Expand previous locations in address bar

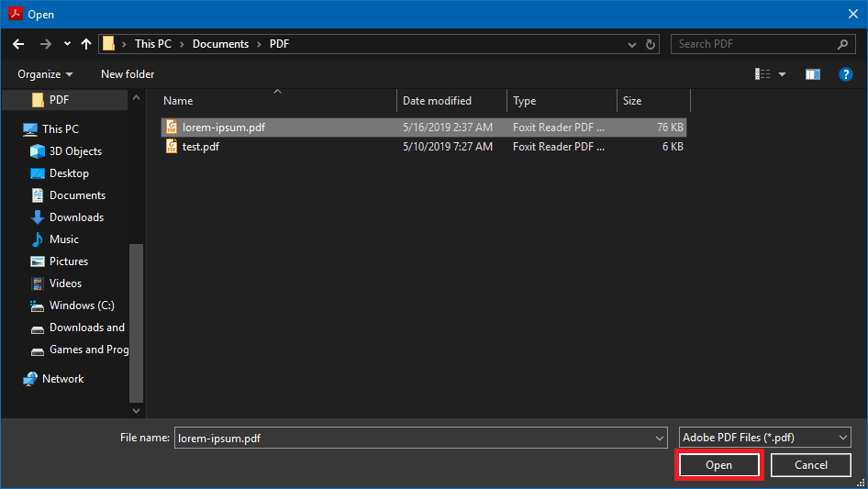coord(631,44)
